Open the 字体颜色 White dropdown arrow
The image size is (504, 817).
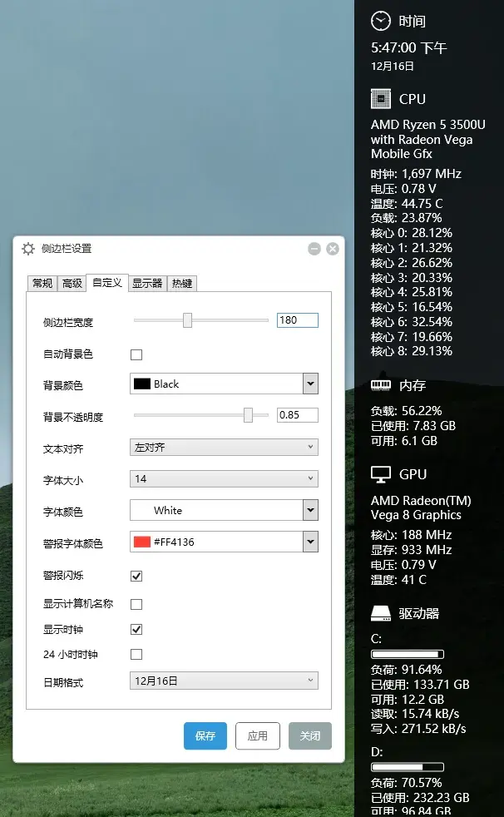310,510
